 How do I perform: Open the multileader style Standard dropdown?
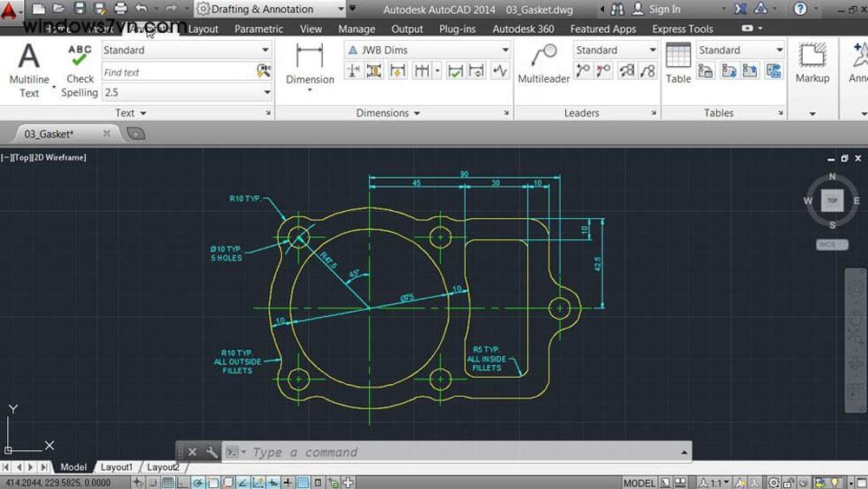click(x=615, y=50)
